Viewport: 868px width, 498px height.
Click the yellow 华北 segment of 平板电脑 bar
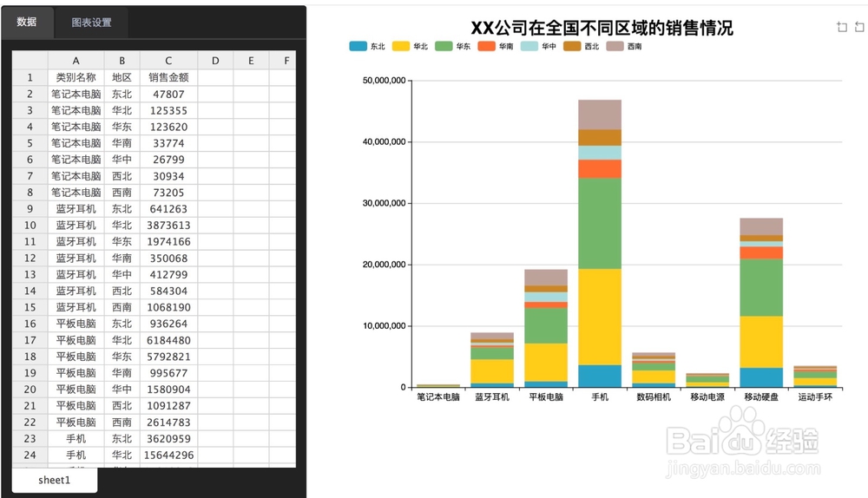coord(546,363)
